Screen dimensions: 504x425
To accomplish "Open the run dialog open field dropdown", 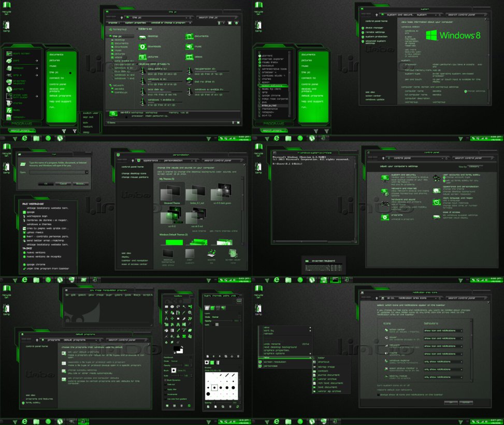I will 87,172.
